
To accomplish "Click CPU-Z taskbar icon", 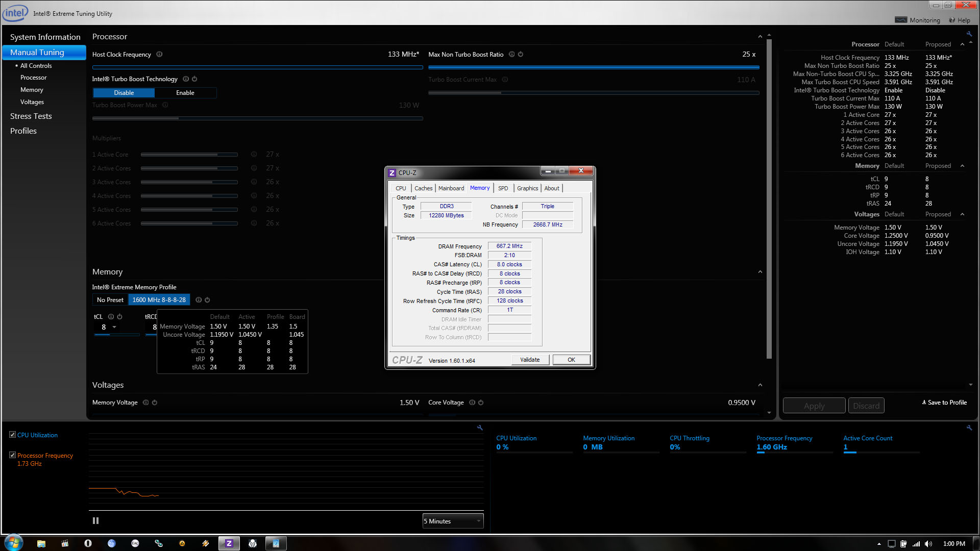I will click(x=229, y=543).
